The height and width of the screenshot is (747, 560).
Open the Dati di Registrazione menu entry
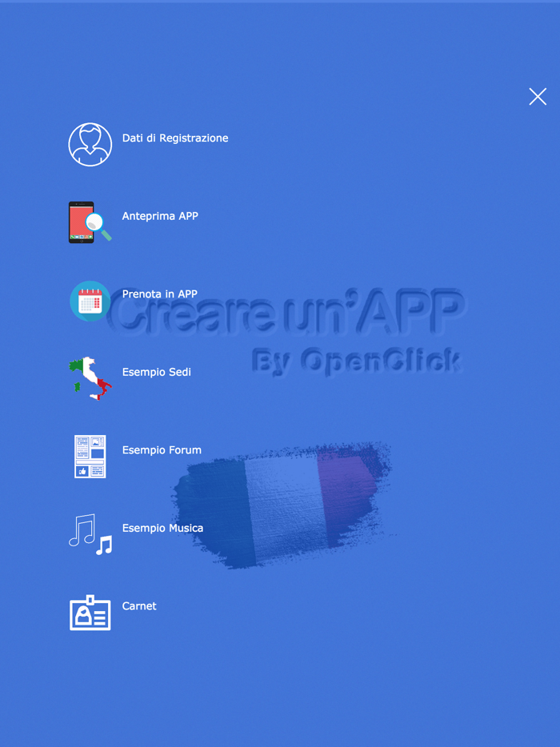click(x=175, y=138)
